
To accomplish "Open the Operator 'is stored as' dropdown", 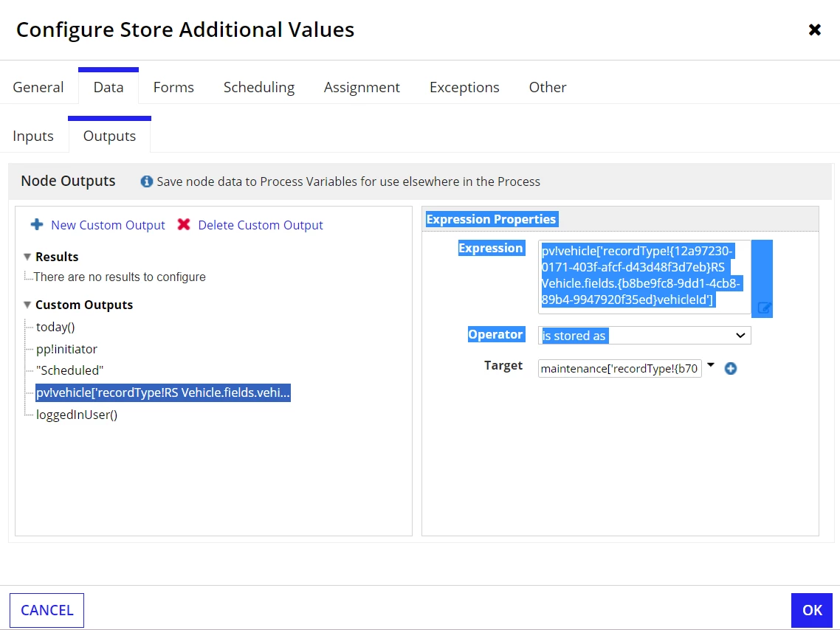I will [644, 336].
